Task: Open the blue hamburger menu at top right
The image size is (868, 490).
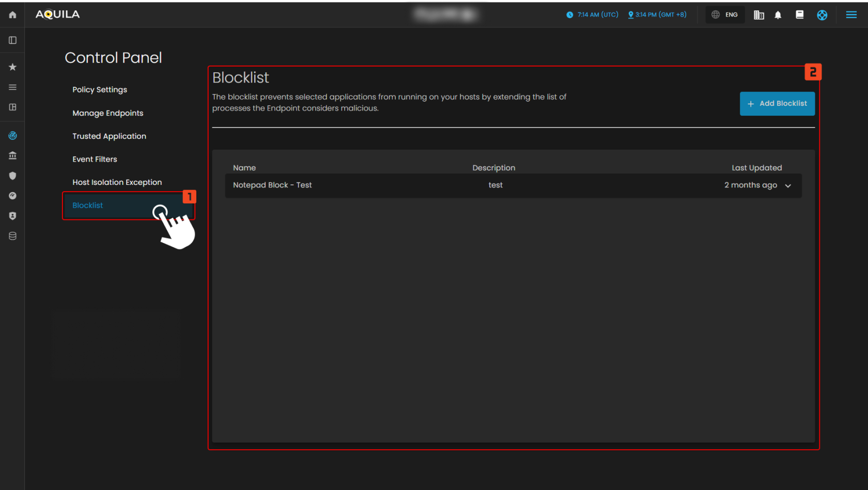Action: [x=851, y=15]
